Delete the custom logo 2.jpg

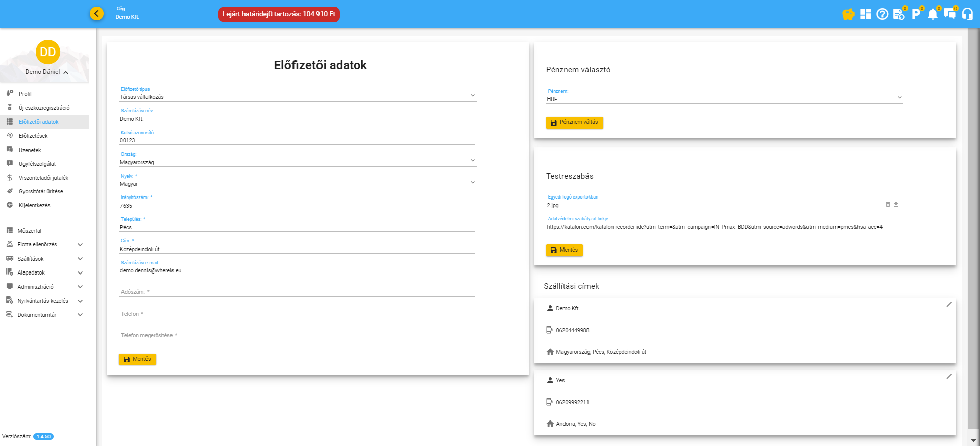tap(888, 204)
